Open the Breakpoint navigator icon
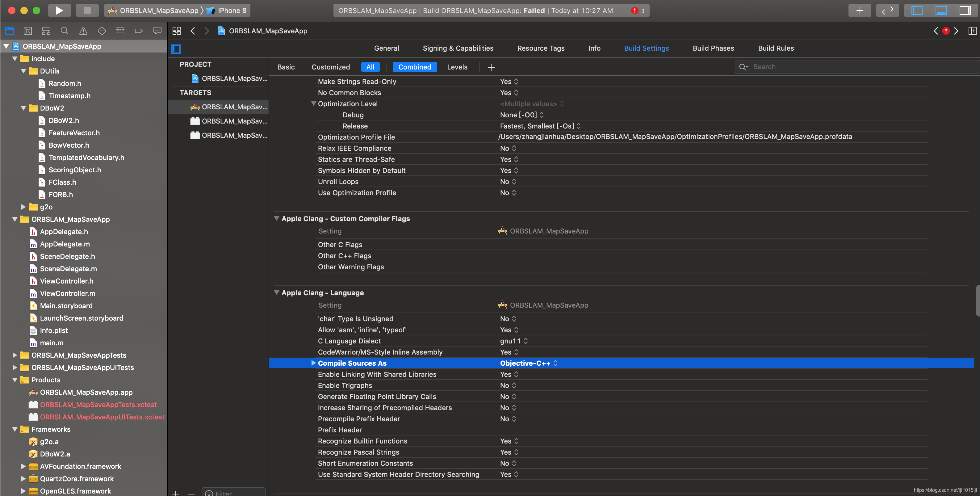Screen dimensions: 980x496 138,31
